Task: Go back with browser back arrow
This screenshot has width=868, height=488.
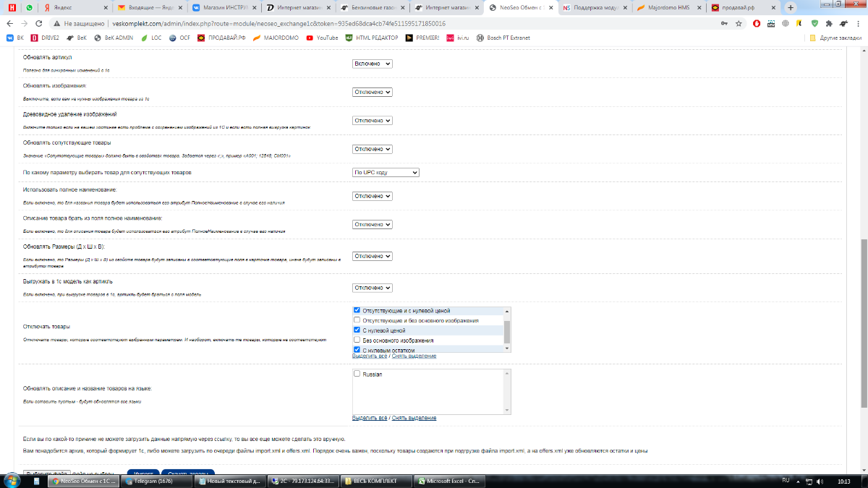Action: point(9,23)
